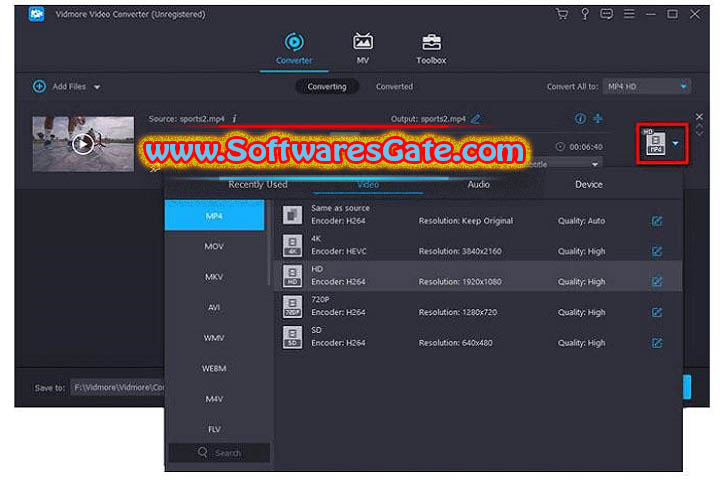Play the sports2.mp4 video thumbnail
This screenshot has width=720, height=480.
pos(83,144)
